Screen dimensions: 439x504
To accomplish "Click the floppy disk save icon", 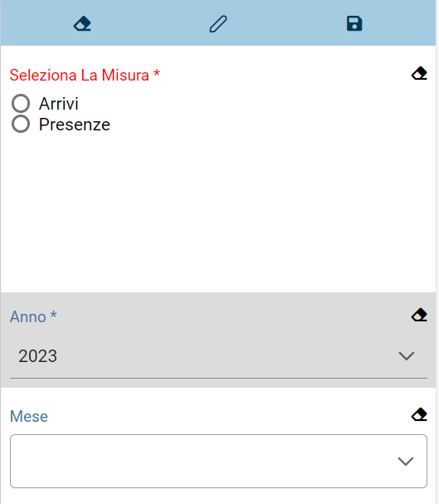I will coord(354,24).
